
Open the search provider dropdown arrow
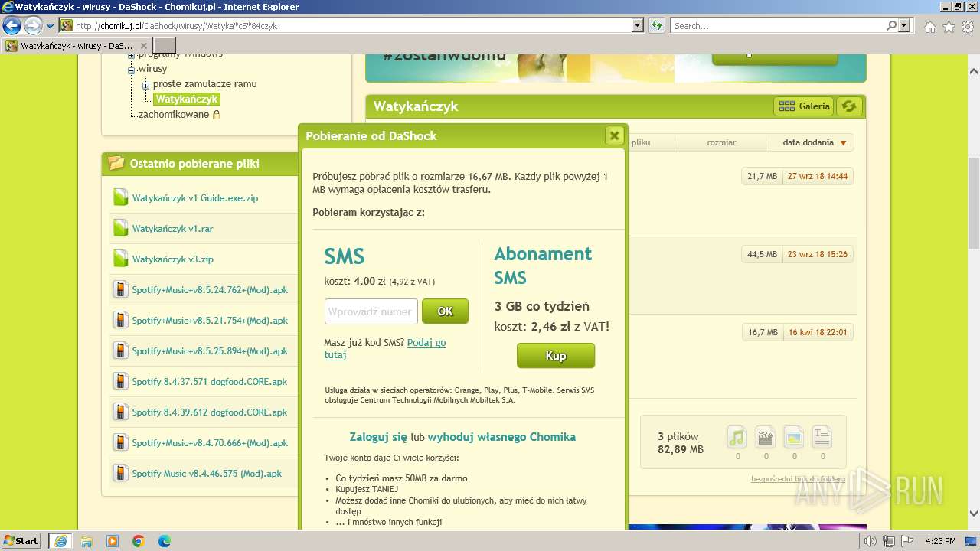tap(905, 25)
